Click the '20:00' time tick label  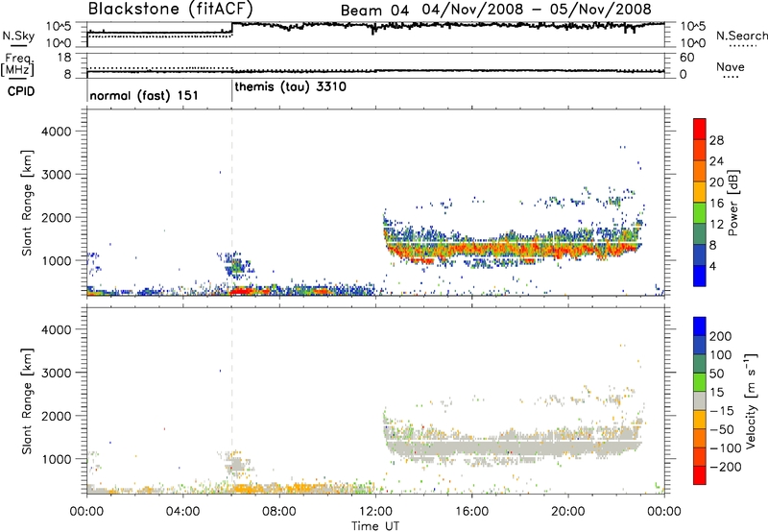coord(567,512)
